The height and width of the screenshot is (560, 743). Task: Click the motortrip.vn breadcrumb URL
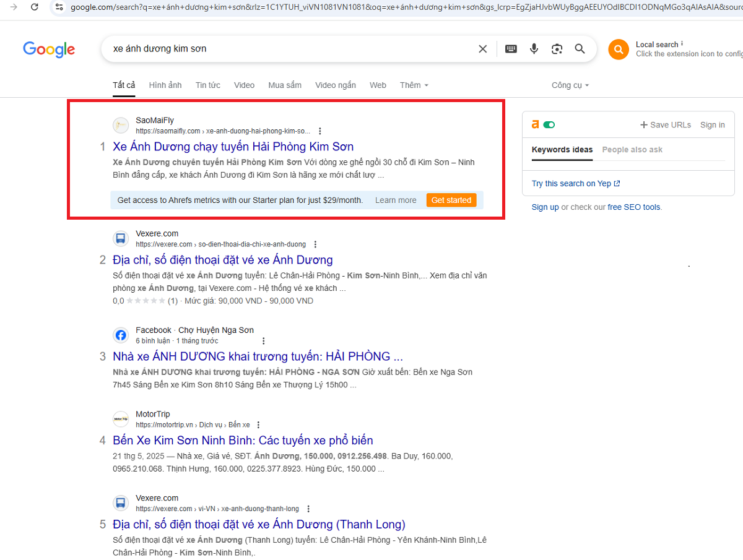(193, 425)
